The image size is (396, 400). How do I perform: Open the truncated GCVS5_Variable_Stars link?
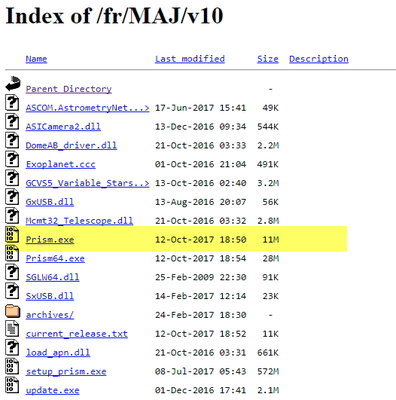pos(87,183)
